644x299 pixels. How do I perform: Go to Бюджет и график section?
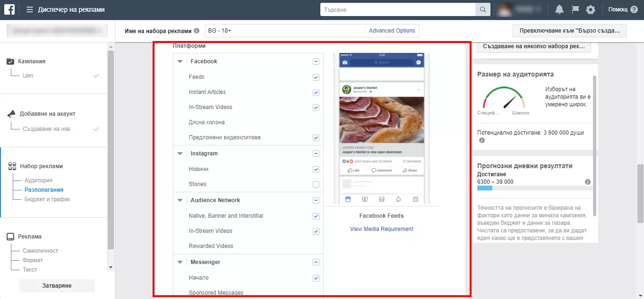(x=47, y=199)
